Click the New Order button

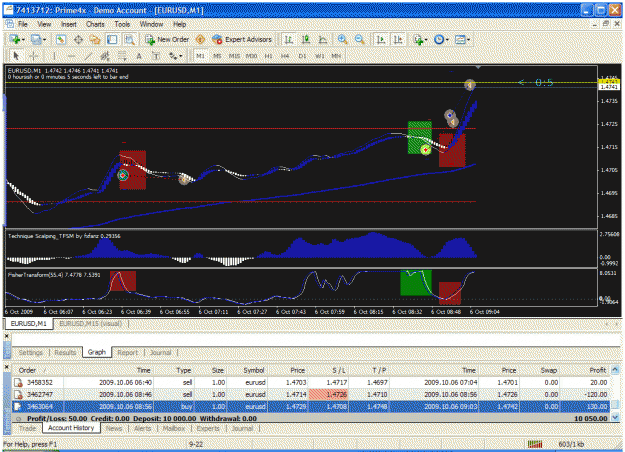(x=167, y=39)
